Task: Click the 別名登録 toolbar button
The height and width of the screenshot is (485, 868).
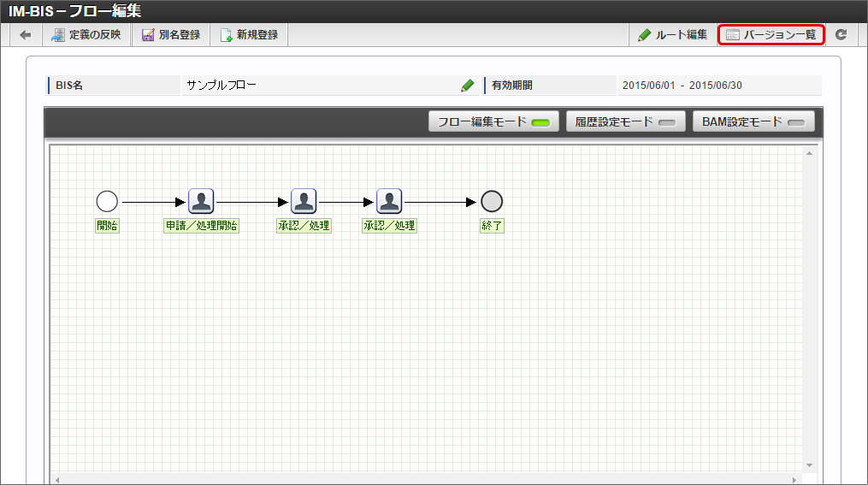Action: coord(170,35)
